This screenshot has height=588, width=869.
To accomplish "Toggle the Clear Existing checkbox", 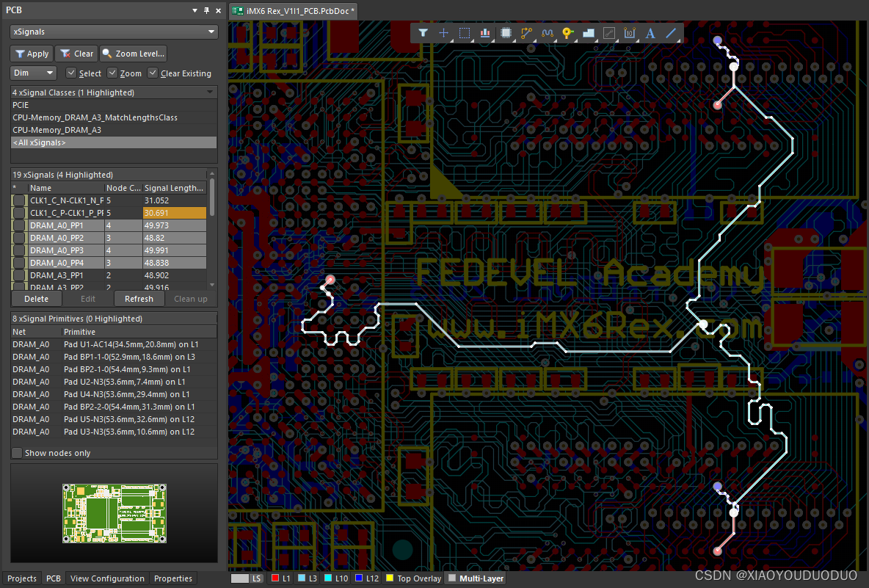I will click(153, 73).
